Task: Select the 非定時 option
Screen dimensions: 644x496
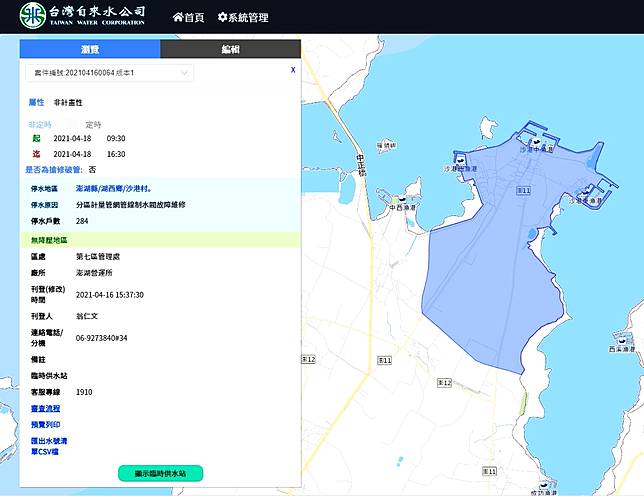Action: pos(40,124)
